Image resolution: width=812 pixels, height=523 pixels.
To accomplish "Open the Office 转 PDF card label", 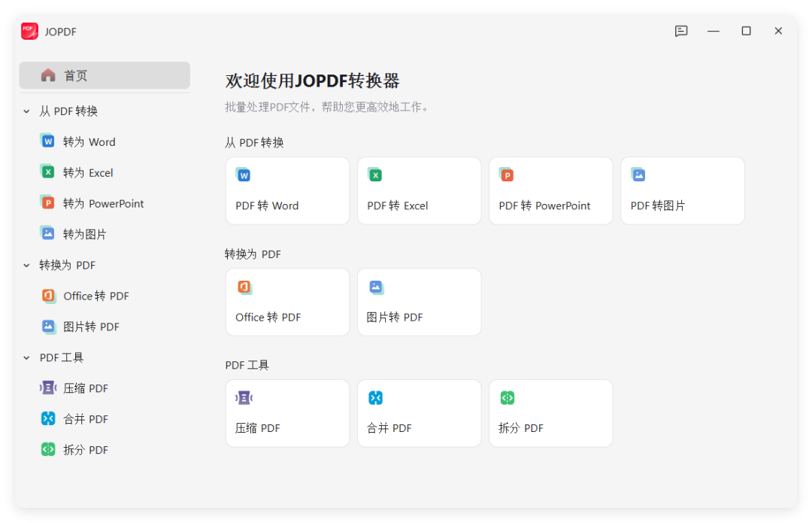I will point(268,318).
